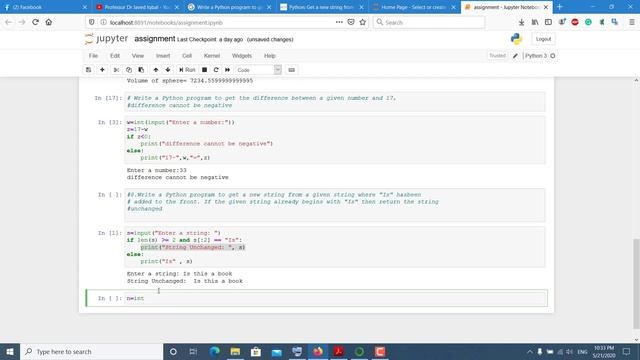Open the Widgets menu
640x360 pixels.
pos(242,56)
